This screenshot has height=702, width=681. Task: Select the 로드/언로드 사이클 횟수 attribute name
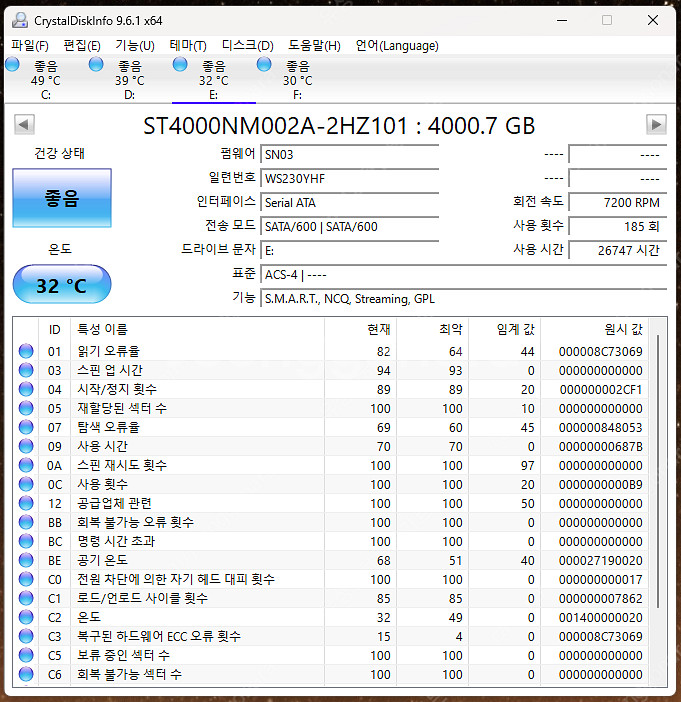pyautogui.click(x=142, y=598)
